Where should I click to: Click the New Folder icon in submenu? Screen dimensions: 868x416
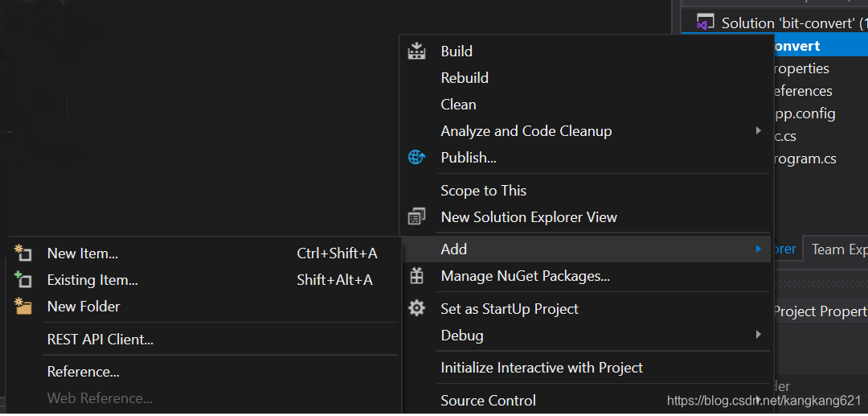tap(23, 307)
